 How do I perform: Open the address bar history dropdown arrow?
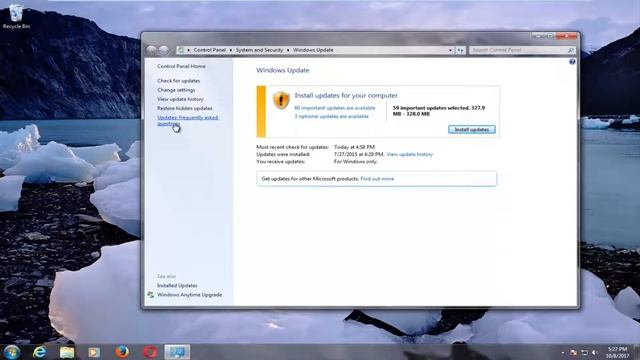click(x=450, y=50)
